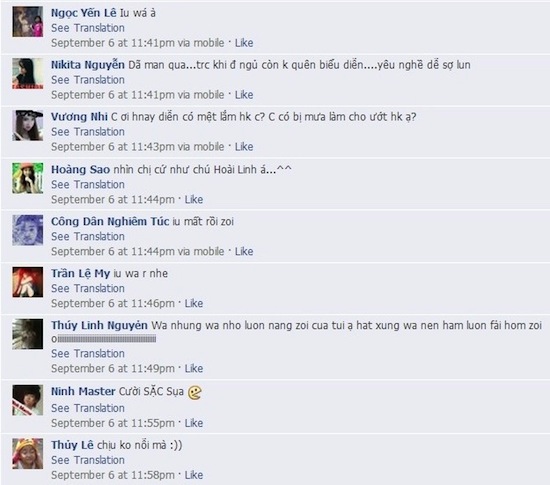Screen dimensions: 550x485
Task: Translate Trần Lệ My's comment
Action: coord(88,288)
